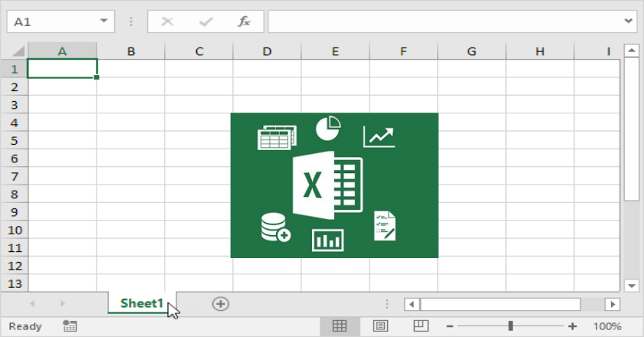Add a new sheet with plus icon

(221, 304)
